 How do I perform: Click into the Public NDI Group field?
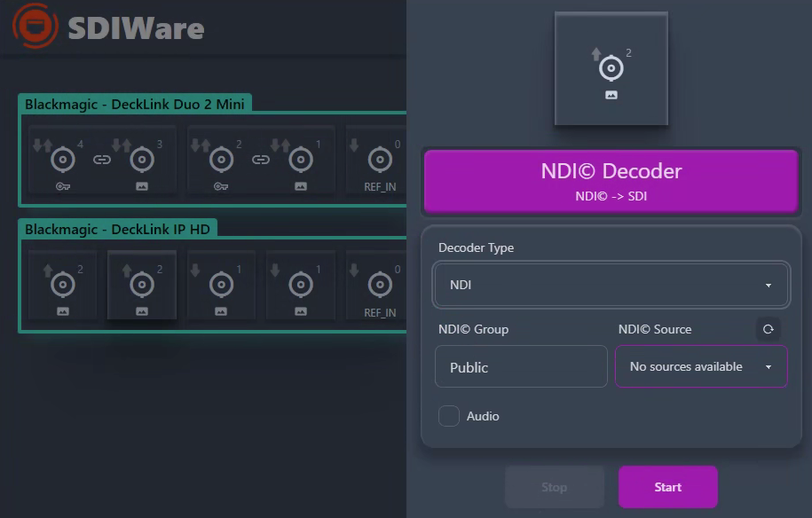point(521,366)
